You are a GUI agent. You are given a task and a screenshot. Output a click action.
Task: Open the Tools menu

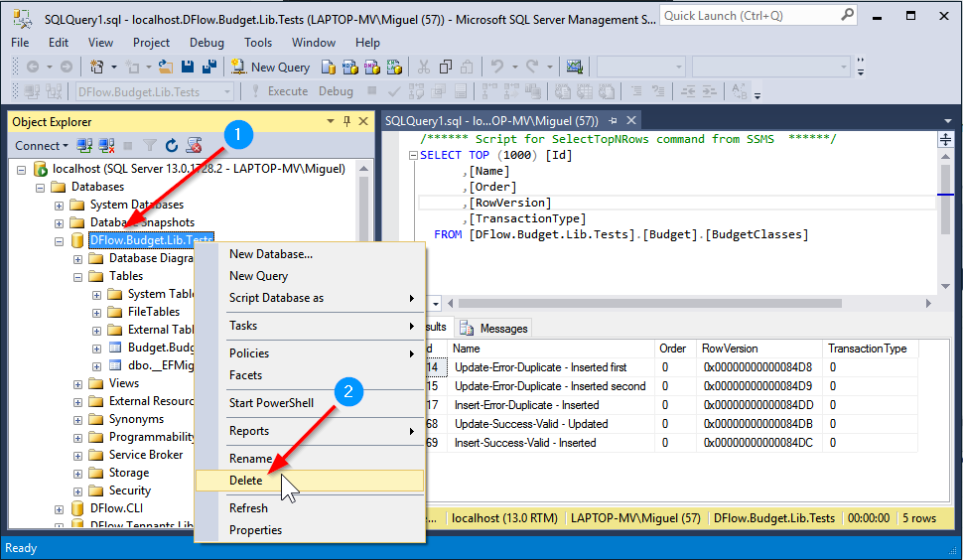pyautogui.click(x=258, y=43)
